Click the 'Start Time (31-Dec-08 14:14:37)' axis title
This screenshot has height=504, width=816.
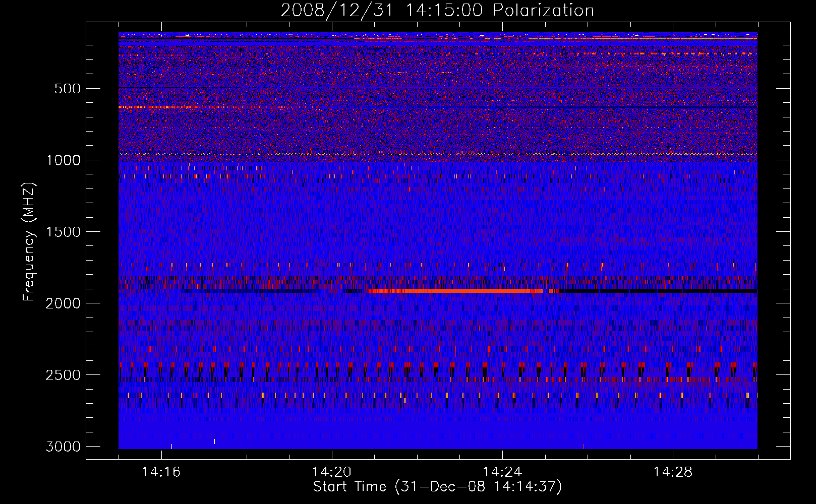[437, 487]
